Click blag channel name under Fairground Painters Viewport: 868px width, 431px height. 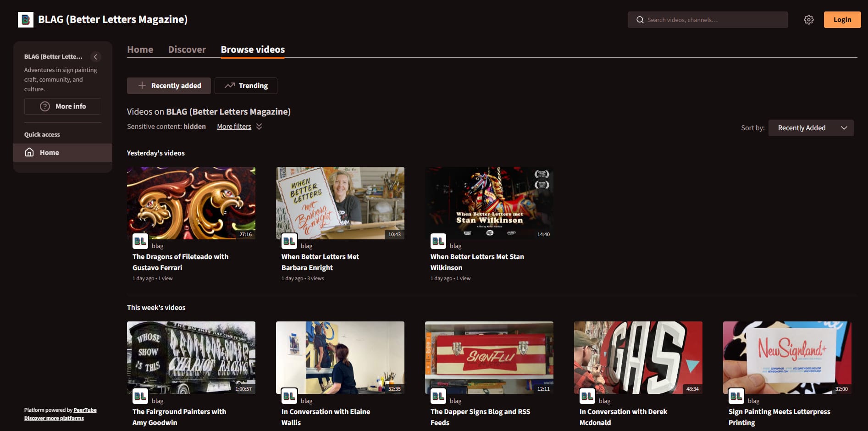pyautogui.click(x=158, y=401)
